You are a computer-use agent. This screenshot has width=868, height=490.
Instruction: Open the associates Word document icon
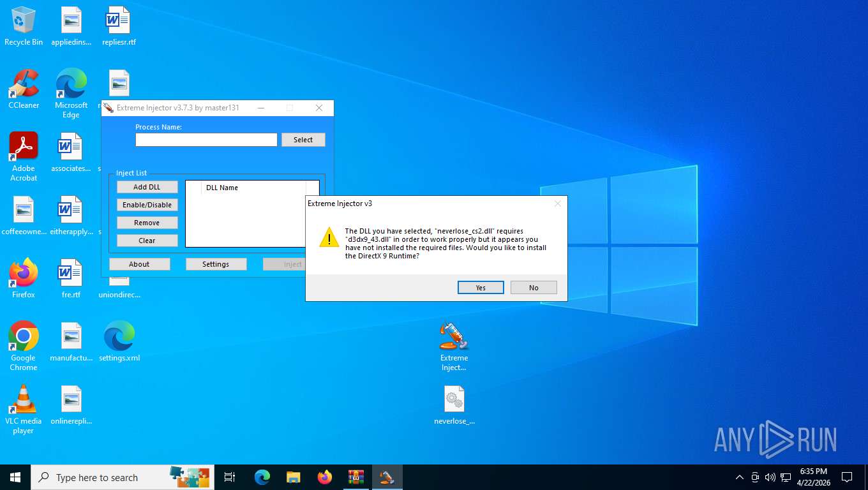coord(71,152)
